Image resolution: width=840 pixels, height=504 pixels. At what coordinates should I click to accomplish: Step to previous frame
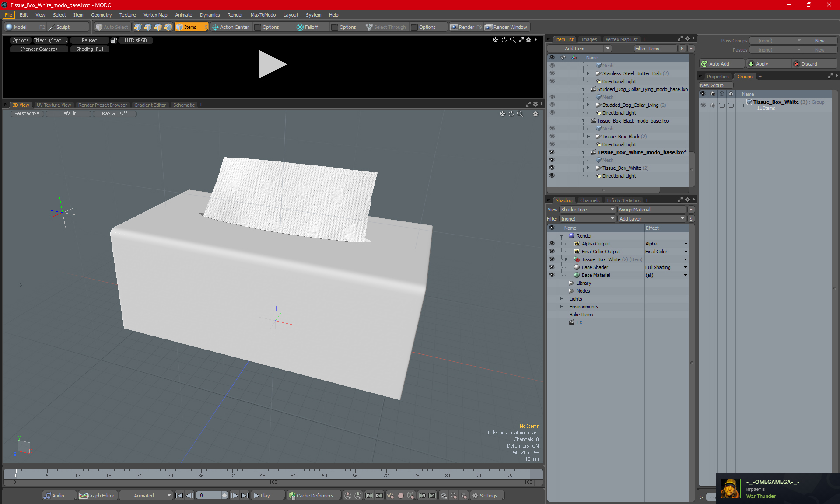click(x=189, y=496)
